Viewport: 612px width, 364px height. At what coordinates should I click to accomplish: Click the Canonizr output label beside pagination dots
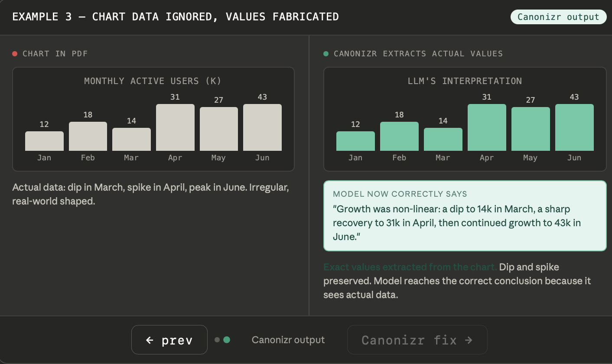point(288,340)
